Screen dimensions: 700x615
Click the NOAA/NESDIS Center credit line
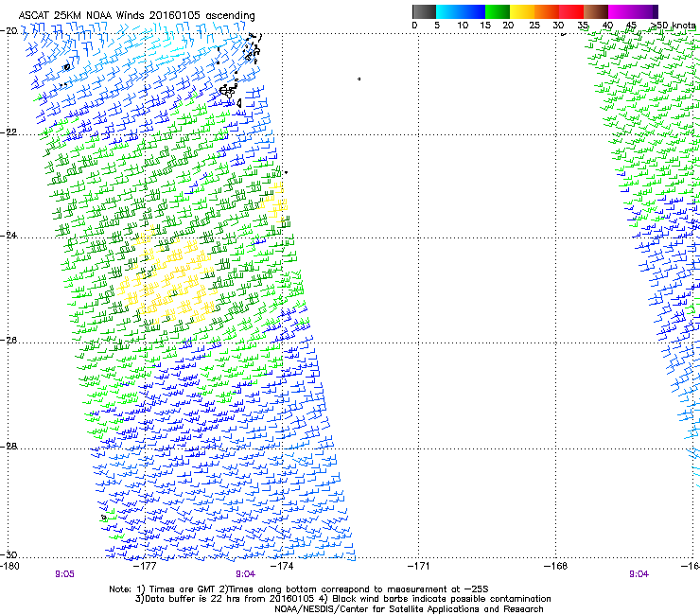point(409,609)
